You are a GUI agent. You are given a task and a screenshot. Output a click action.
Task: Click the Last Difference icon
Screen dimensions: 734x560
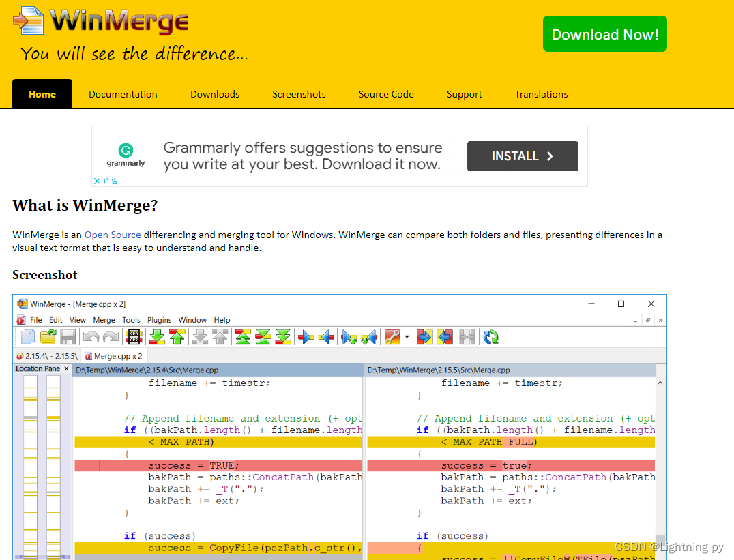point(283,337)
